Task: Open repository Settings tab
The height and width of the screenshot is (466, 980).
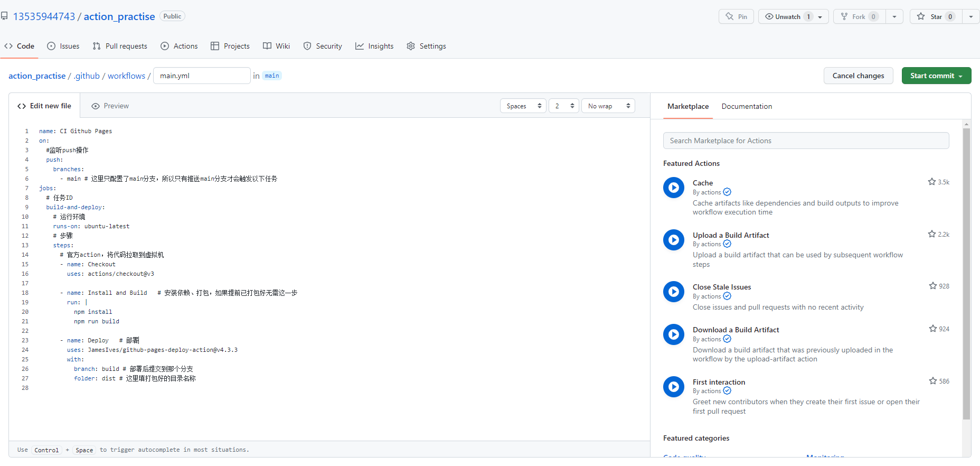Action: click(x=426, y=46)
